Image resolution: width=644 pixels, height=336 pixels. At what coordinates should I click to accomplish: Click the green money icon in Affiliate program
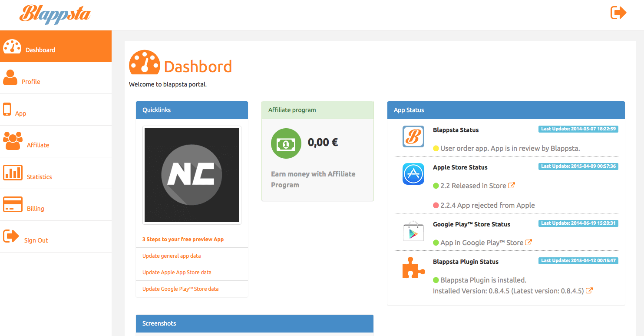(x=286, y=143)
